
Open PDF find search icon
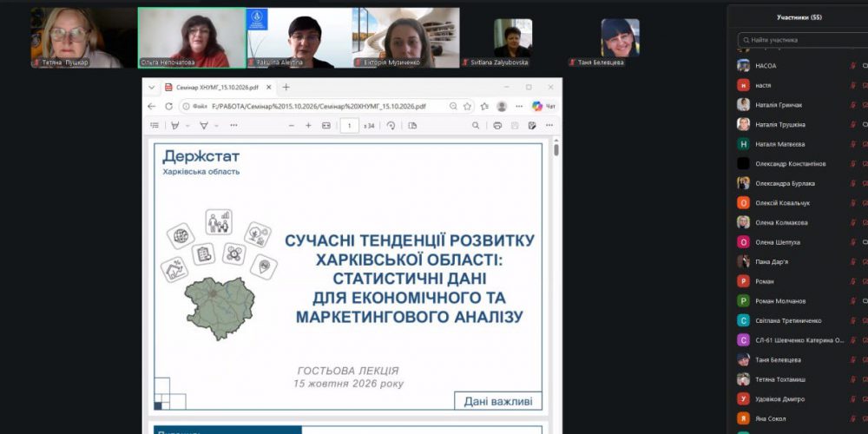pyautogui.click(x=476, y=126)
